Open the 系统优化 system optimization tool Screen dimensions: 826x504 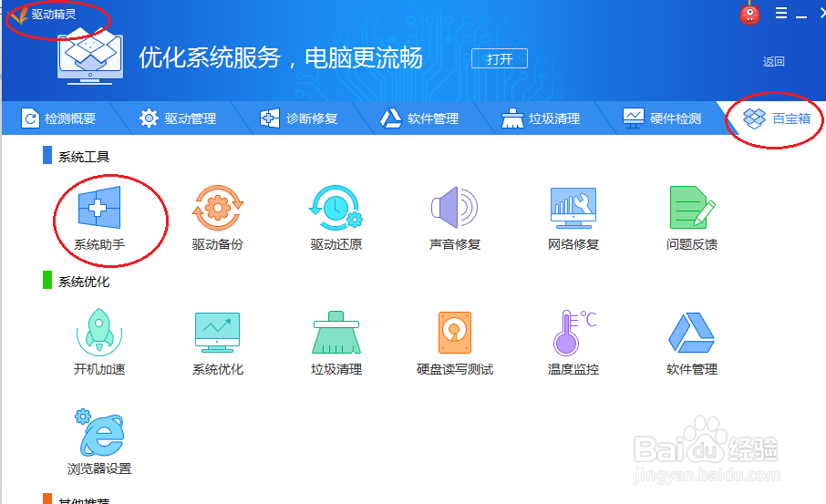point(218,343)
